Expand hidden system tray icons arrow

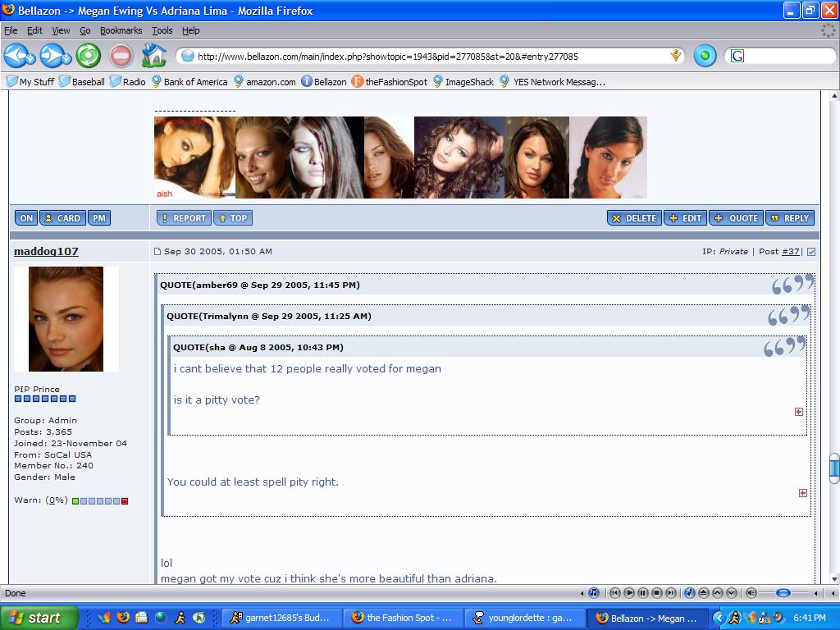(x=719, y=618)
